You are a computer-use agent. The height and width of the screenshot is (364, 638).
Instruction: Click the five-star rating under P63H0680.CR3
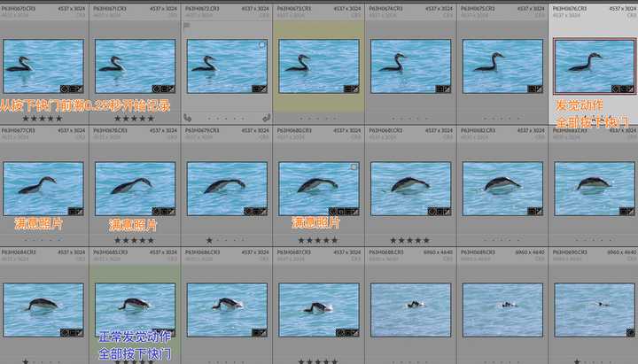tap(318, 240)
